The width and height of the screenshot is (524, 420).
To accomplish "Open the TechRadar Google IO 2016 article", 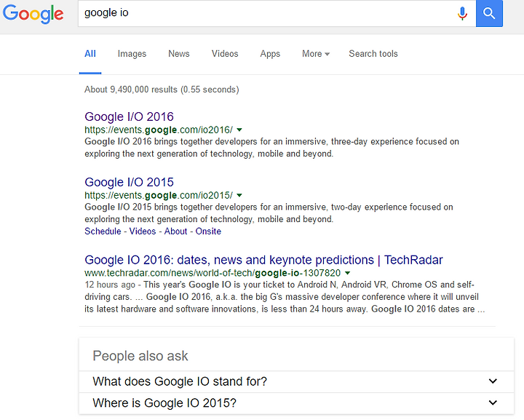I will pyautogui.click(x=263, y=260).
